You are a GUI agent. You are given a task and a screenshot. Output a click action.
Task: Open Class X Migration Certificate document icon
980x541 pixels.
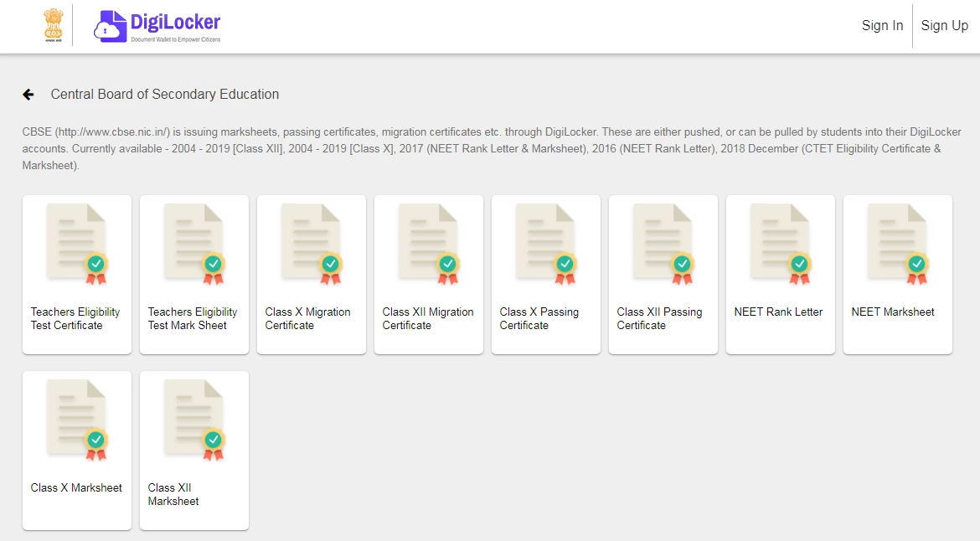(312, 245)
